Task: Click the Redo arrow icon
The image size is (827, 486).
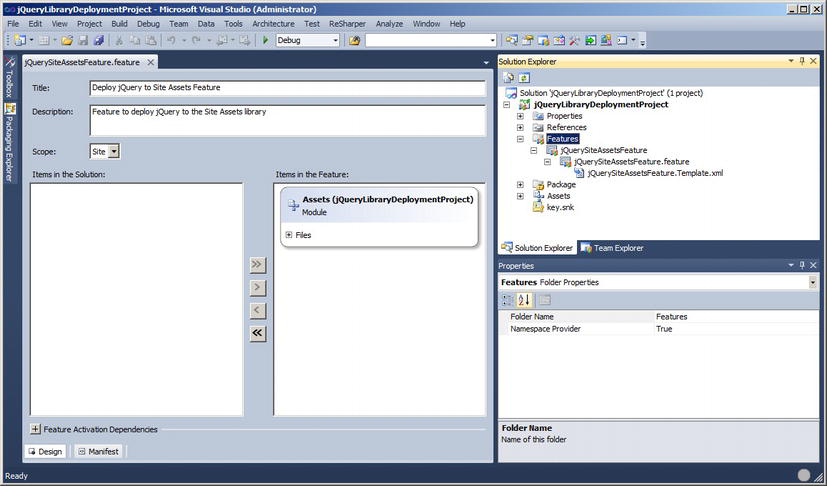Action: [196, 40]
